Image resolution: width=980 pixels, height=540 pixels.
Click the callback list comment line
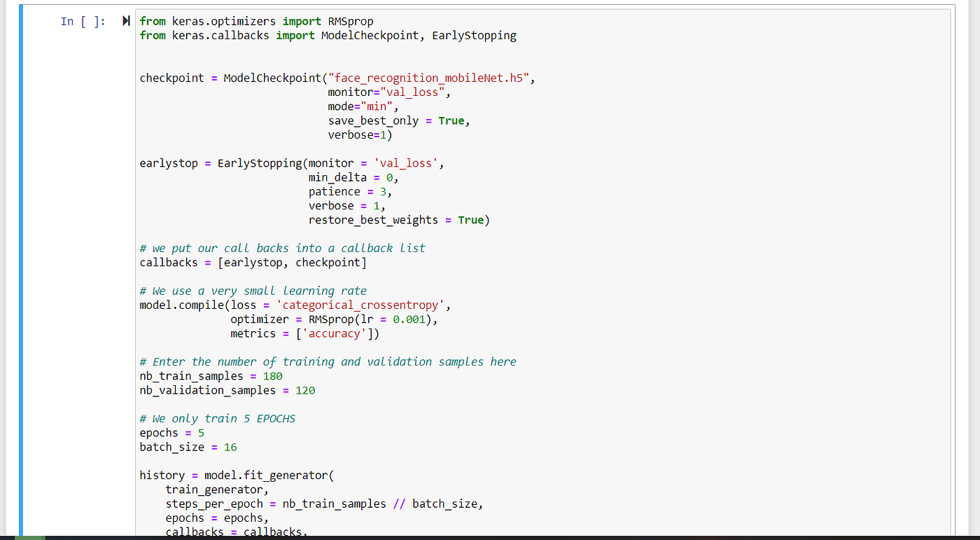tap(281, 248)
